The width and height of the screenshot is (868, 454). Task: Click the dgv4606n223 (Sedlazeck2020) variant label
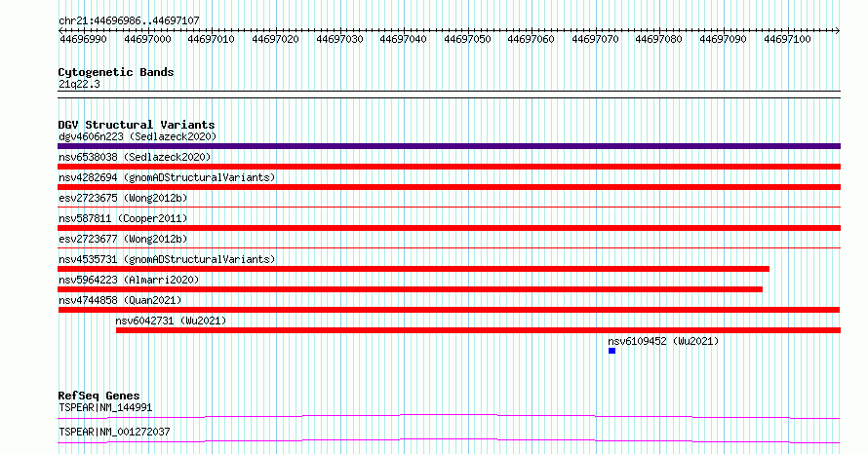pyautogui.click(x=138, y=136)
